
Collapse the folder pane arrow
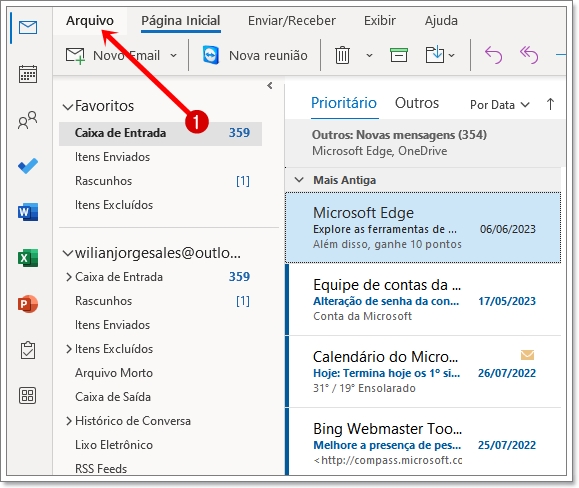270,86
